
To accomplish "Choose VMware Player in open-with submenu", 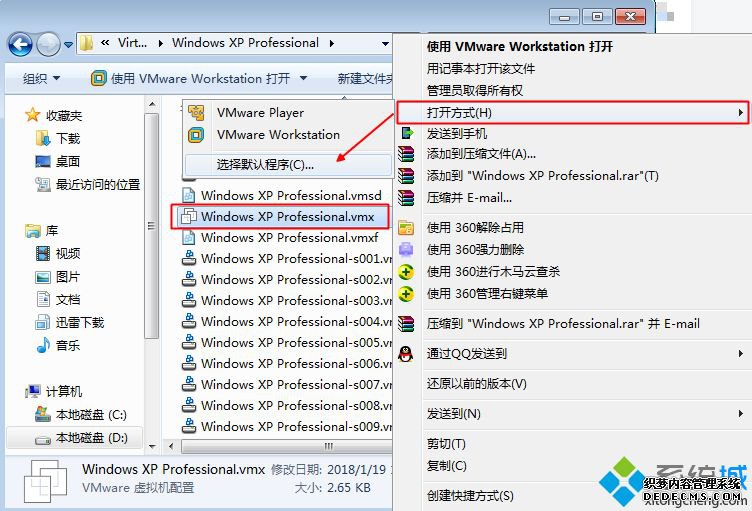I will [x=289, y=113].
